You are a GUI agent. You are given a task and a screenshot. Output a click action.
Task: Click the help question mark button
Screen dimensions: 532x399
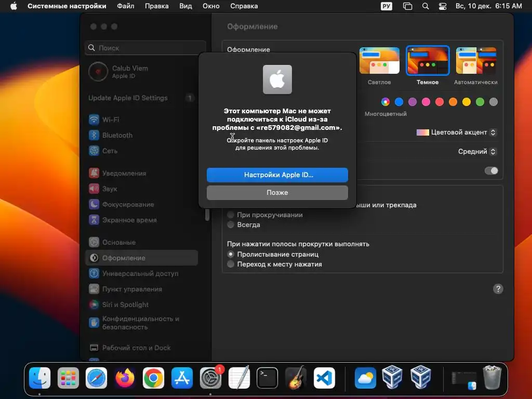(498, 289)
